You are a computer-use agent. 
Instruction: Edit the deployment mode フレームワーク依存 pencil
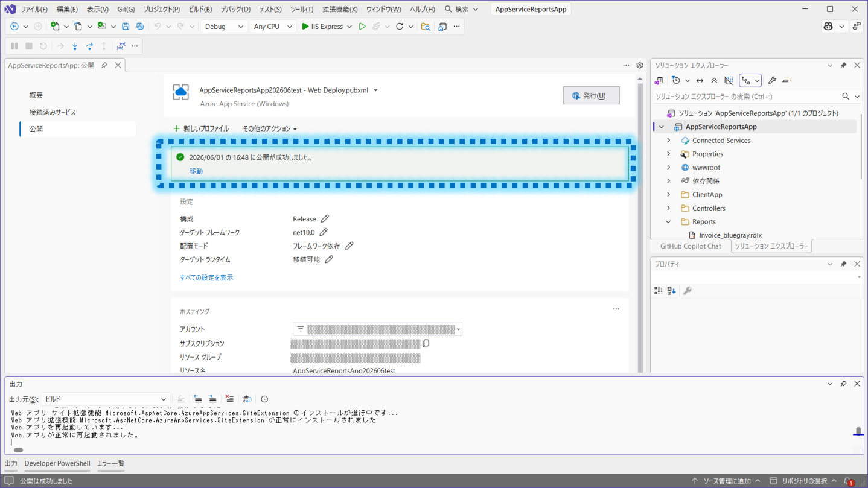coord(349,246)
